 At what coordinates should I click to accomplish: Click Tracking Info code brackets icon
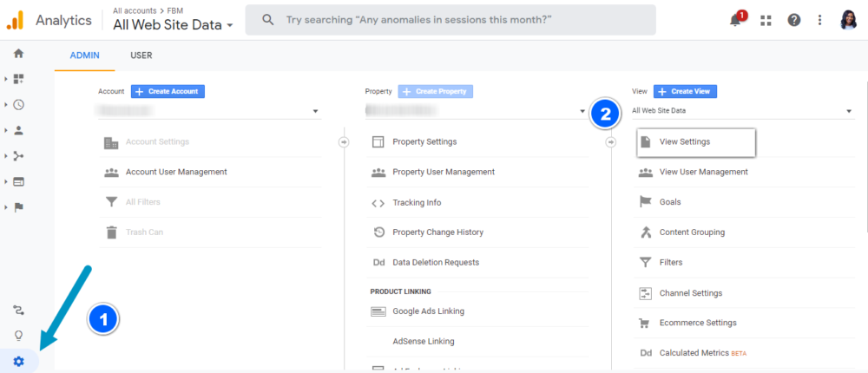378,203
